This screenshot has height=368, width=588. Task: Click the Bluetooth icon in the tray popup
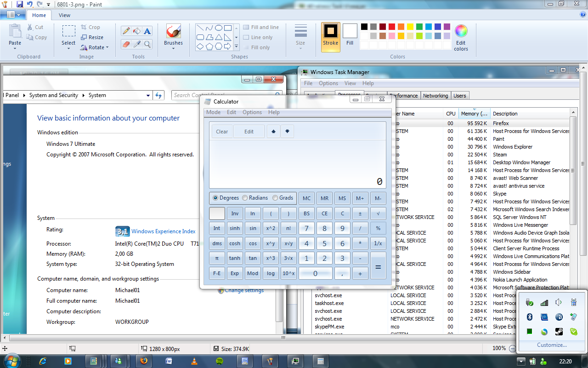pyautogui.click(x=529, y=317)
